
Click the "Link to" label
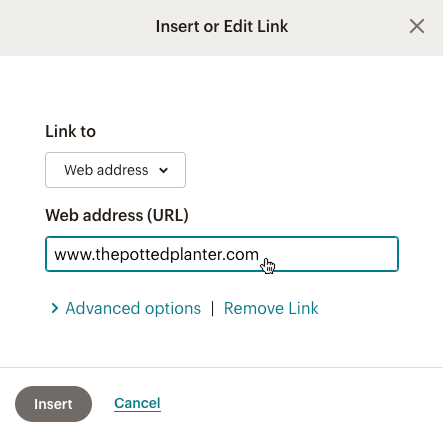71,131
